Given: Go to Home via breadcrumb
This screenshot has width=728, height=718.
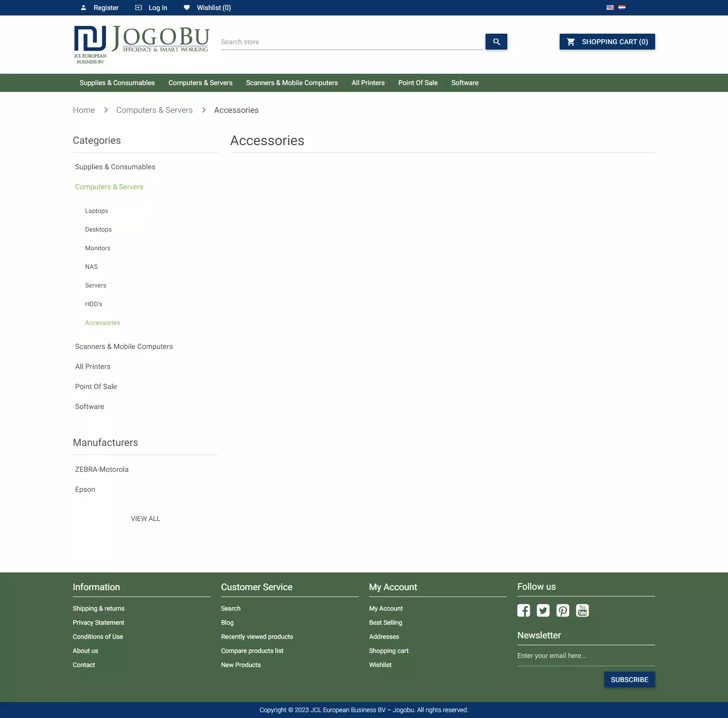Looking at the screenshot, I should click(x=84, y=110).
